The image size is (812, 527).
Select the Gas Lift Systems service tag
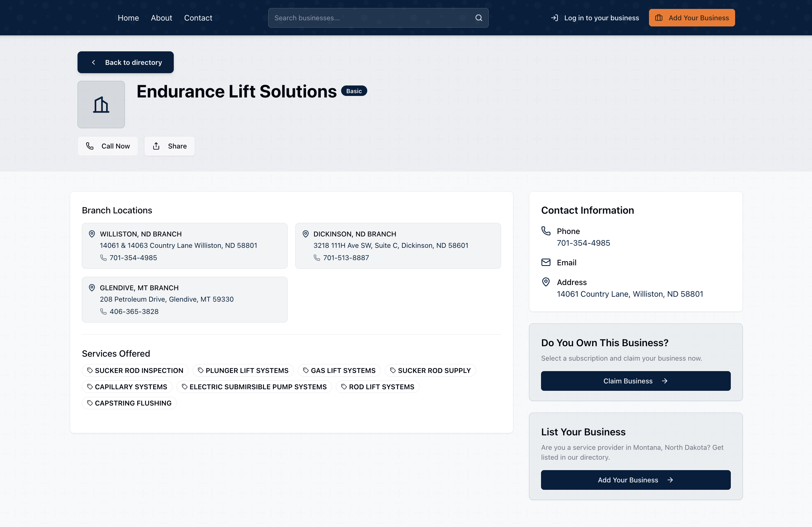coord(339,370)
